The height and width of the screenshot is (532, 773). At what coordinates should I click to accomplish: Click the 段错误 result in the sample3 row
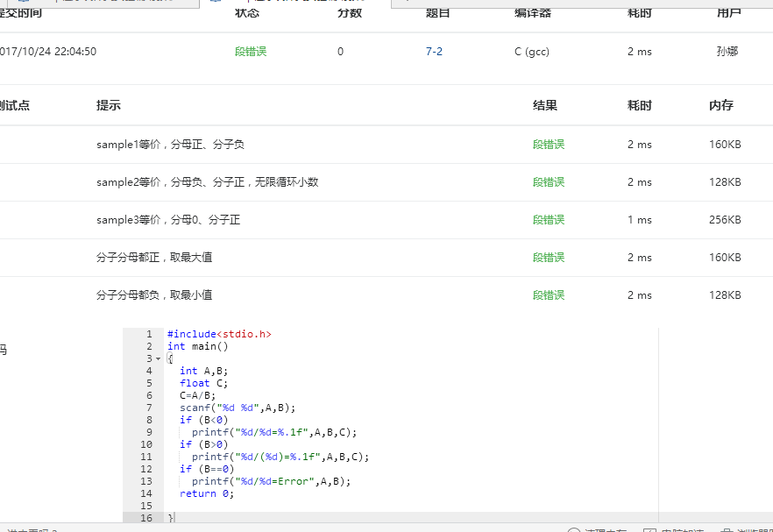coord(549,220)
